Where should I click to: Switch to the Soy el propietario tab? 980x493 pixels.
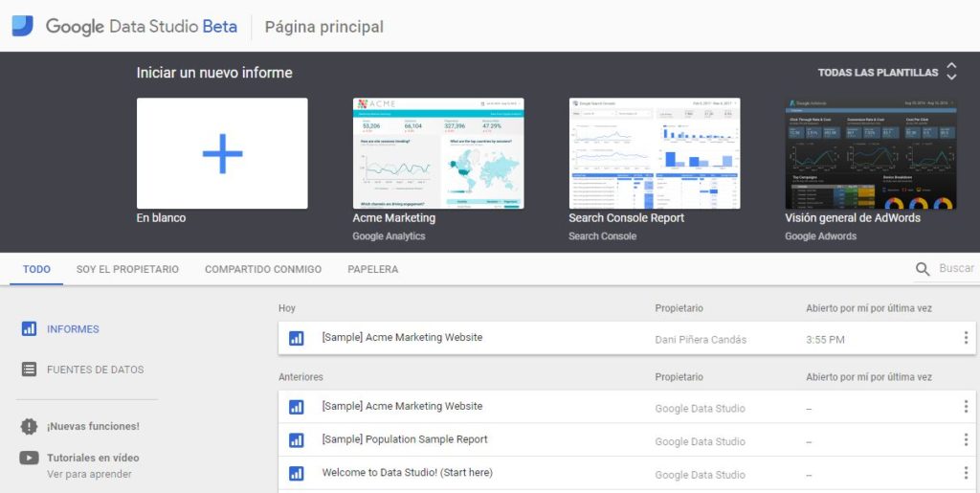click(x=127, y=269)
